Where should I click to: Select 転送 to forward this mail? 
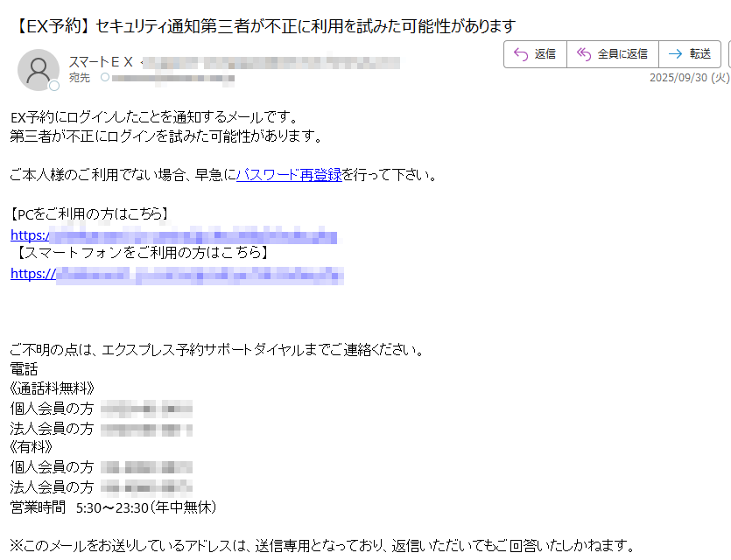pos(700,54)
